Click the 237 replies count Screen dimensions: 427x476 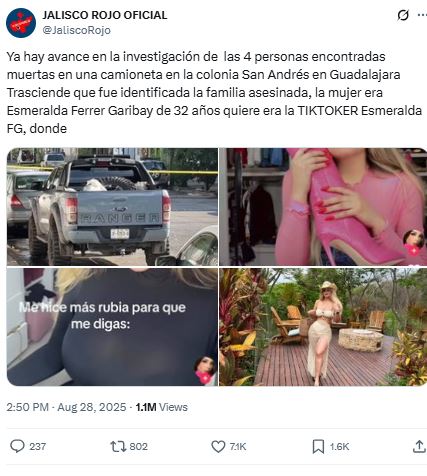click(x=37, y=446)
